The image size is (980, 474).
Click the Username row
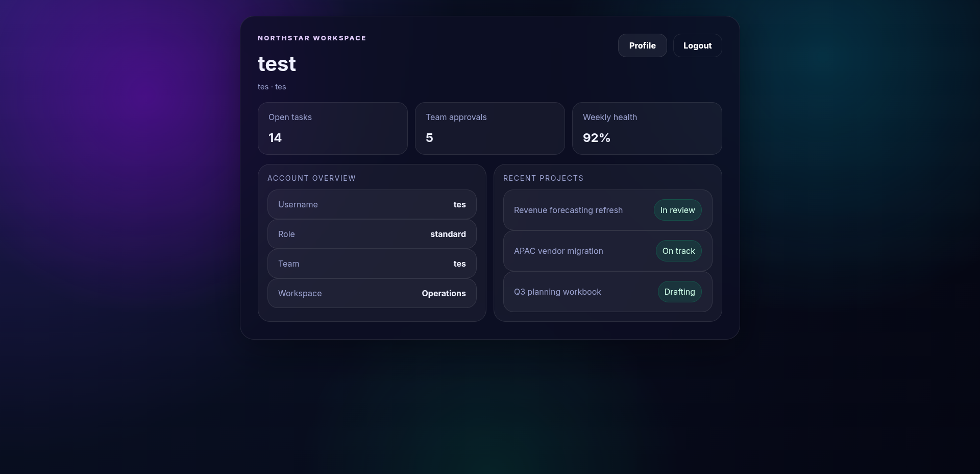[372, 204]
